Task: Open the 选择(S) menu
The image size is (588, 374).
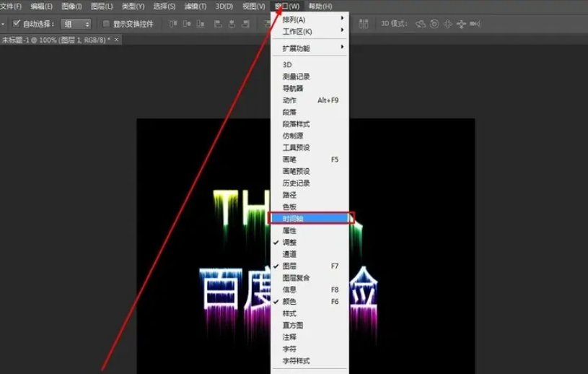Action: point(164,6)
